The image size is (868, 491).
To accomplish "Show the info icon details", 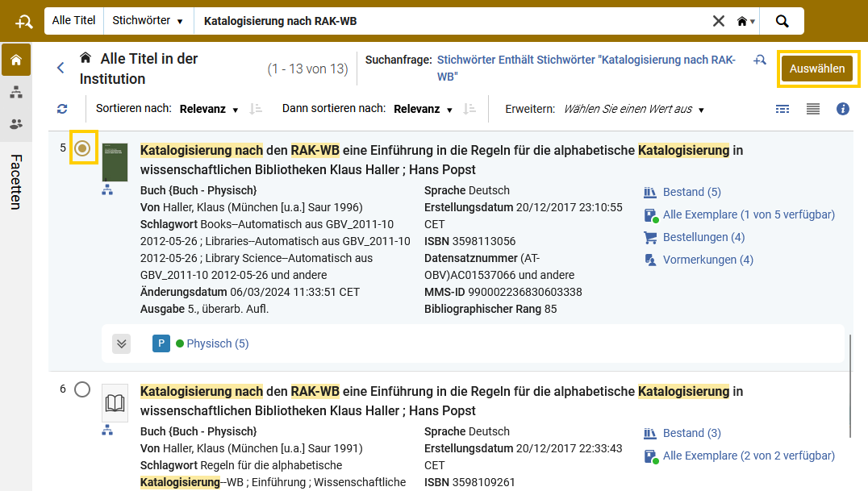I will (842, 109).
